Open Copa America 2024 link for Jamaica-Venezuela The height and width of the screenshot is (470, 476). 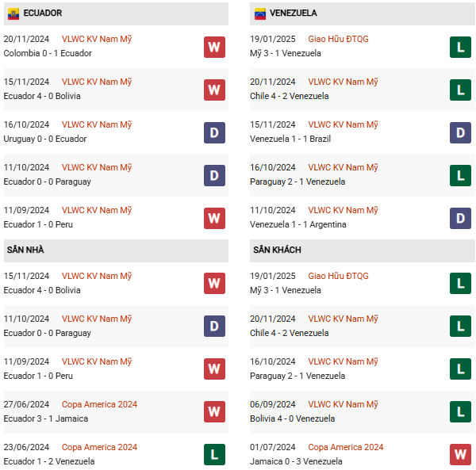[x=346, y=447]
